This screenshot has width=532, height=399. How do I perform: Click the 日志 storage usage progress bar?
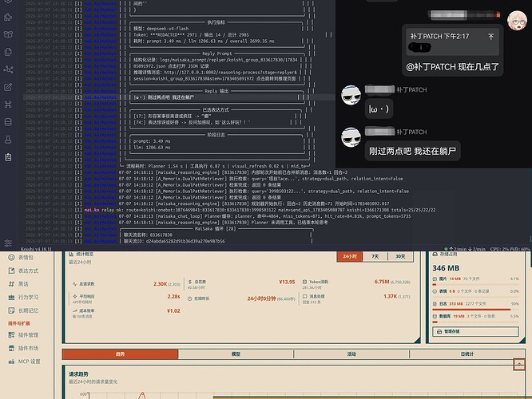click(475, 309)
